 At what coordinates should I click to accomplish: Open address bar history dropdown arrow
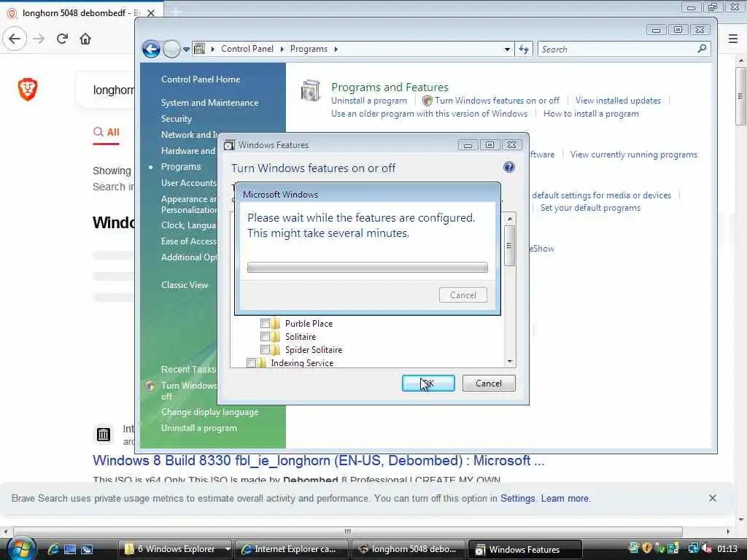coord(507,49)
